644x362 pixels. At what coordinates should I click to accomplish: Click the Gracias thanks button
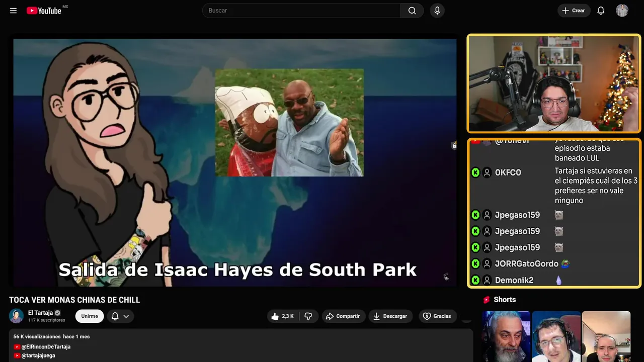tap(437, 316)
